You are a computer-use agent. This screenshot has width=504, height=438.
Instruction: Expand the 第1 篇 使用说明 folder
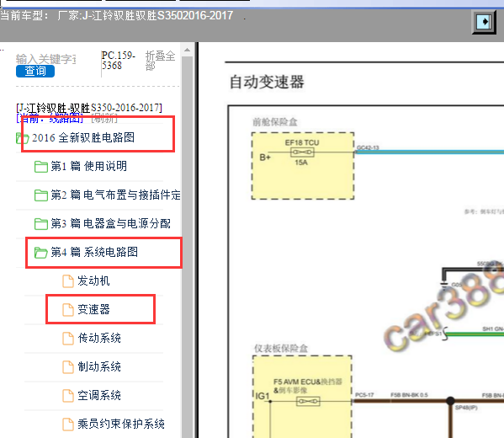(x=88, y=167)
